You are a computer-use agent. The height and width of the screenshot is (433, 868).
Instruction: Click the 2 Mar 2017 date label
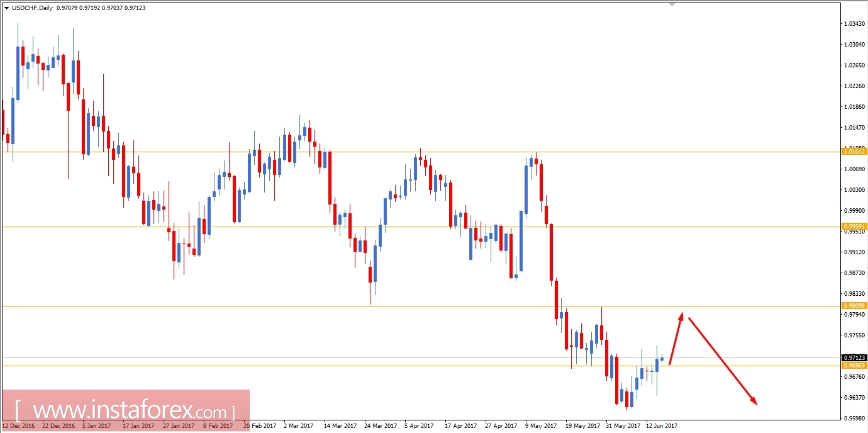(x=298, y=426)
